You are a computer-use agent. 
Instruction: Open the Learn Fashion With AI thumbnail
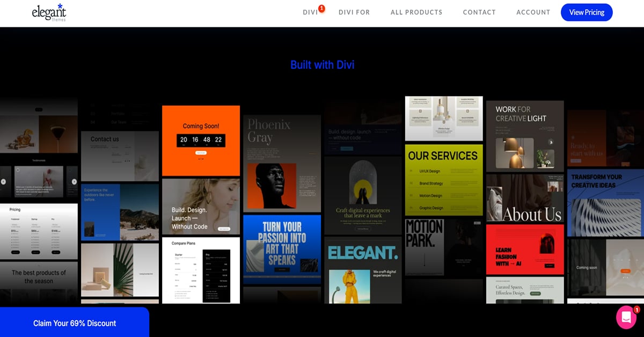point(525,250)
